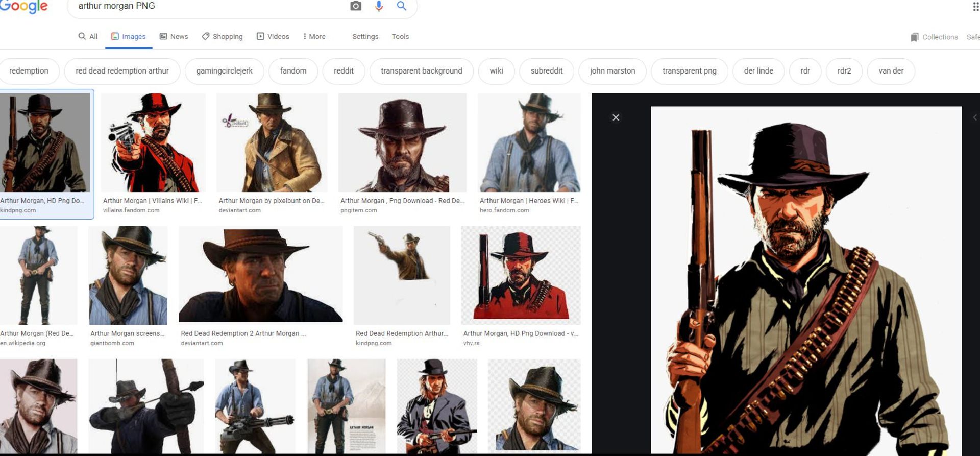Click inside the search box text
Viewport: 980px width, 456px height.
point(116,6)
